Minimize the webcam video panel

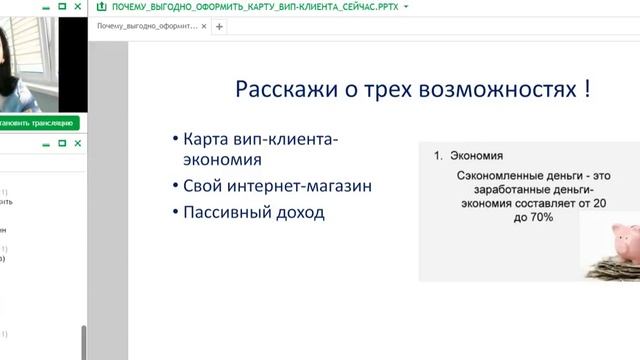[46, 7]
